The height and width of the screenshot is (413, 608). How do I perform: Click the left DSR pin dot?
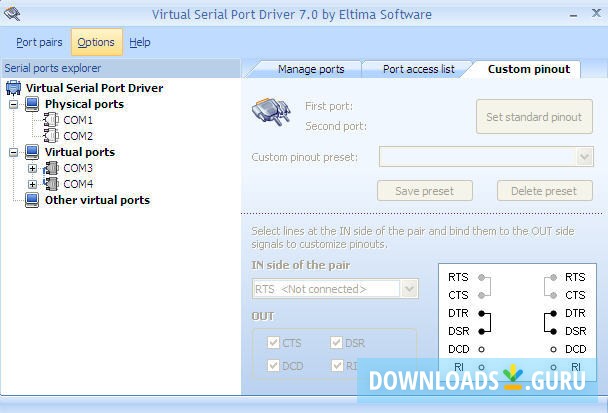click(x=481, y=331)
